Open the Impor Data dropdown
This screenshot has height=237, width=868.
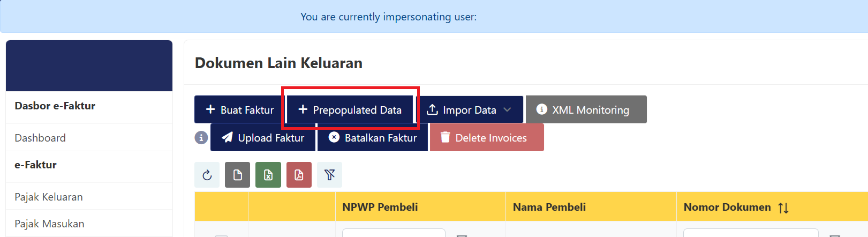469,110
